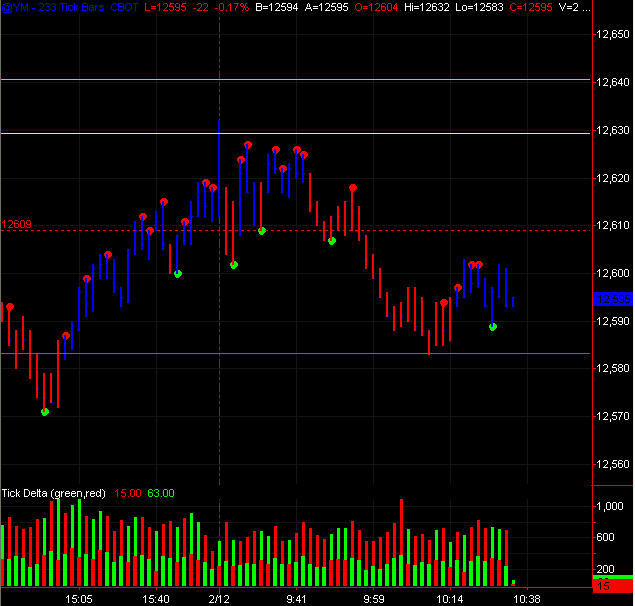The height and width of the screenshot is (606, 635).
Task: Click the 'O=12604' open value
Action: 376,7
